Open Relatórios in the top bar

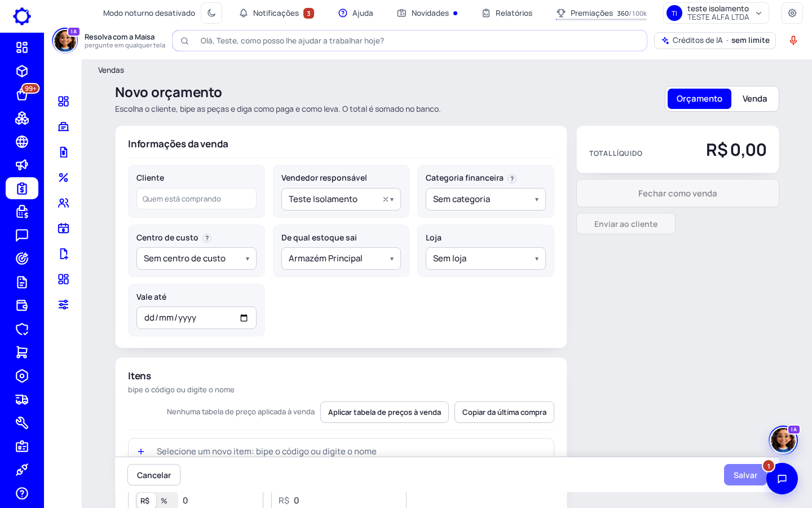coord(507,13)
